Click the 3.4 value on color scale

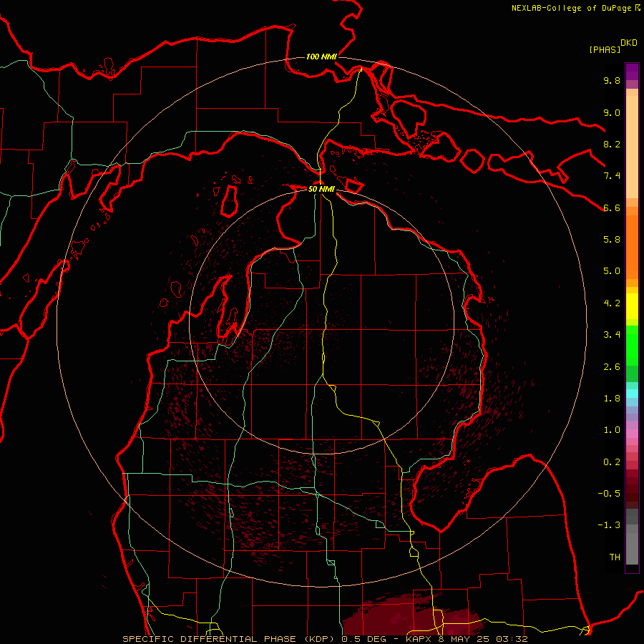pos(612,335)
